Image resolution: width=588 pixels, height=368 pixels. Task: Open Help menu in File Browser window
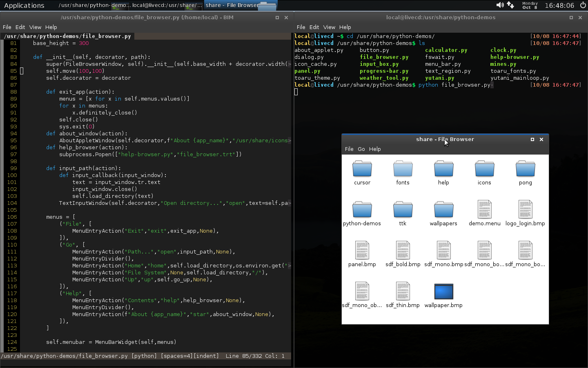(x=375, y=149)
